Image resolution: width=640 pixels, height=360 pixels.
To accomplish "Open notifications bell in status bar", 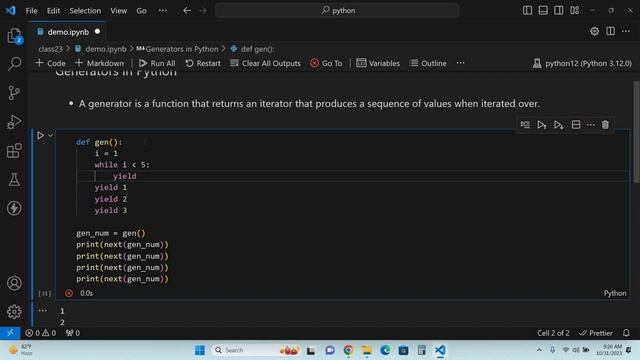I will (x=627, y=333).
